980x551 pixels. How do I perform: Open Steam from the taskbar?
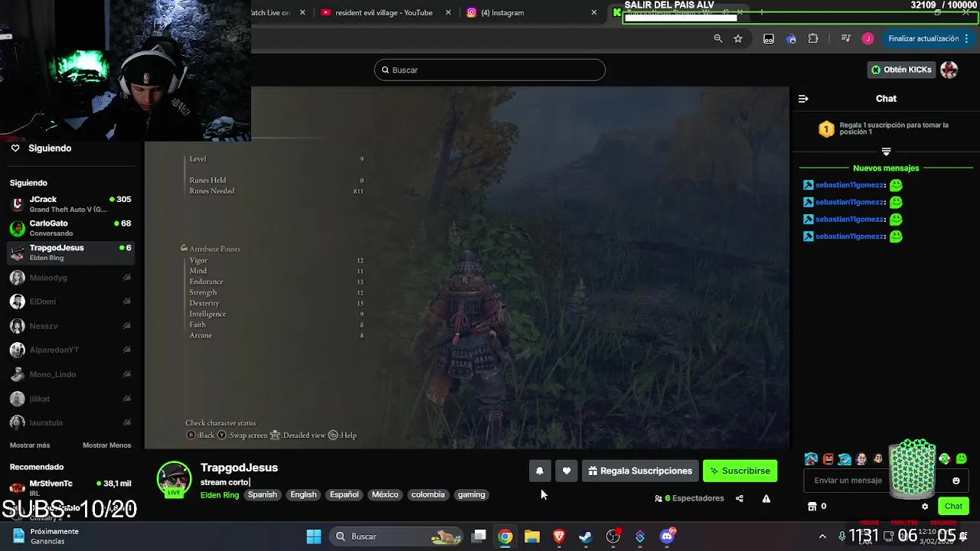coord(586,536)
